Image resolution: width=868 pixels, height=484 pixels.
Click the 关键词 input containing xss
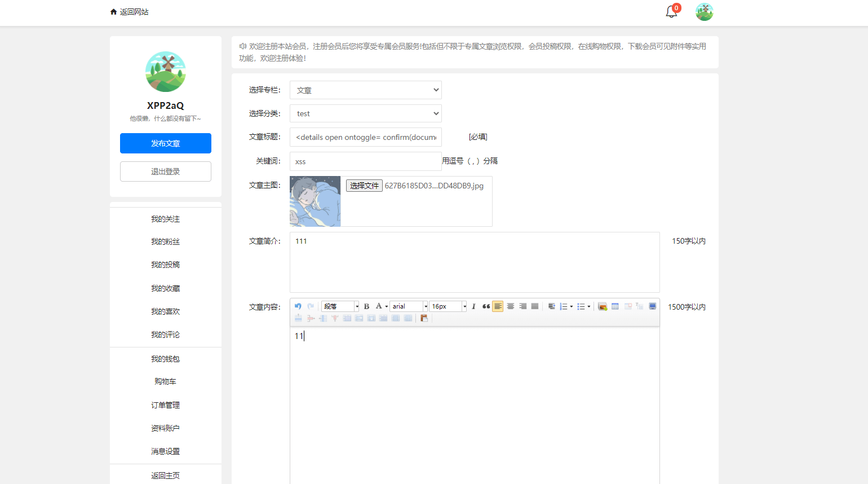coord(366,161)
